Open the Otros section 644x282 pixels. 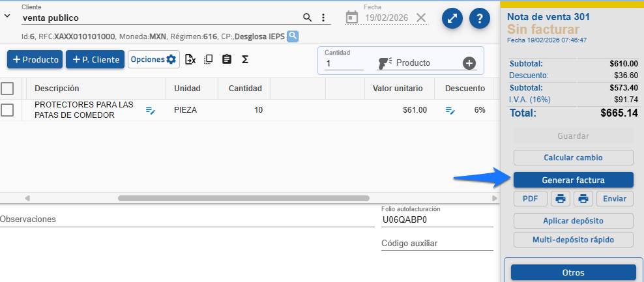pyautogui.click(x=573, y=272)
